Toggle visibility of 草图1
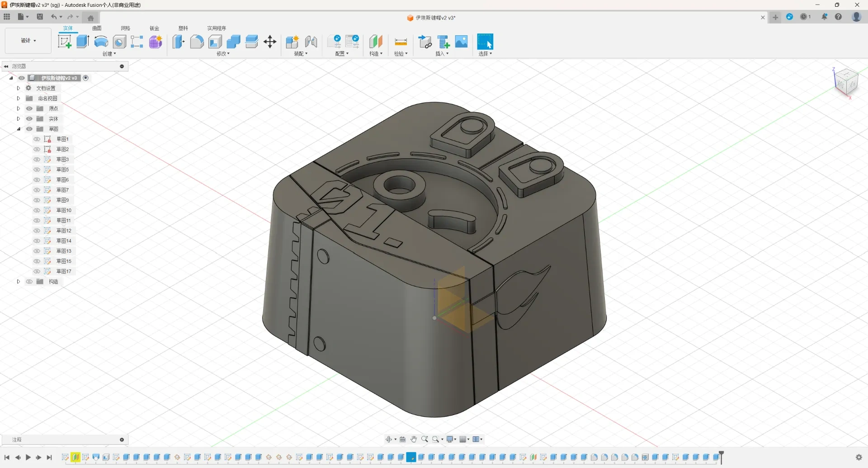The width and height of the screenshot is (868, 468). (37, 139)
